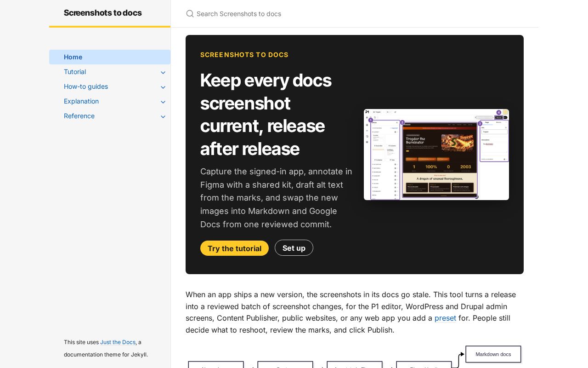Expand the Explanation section chevron
This screenshot has width=588, height=368.
pos(163,102)
